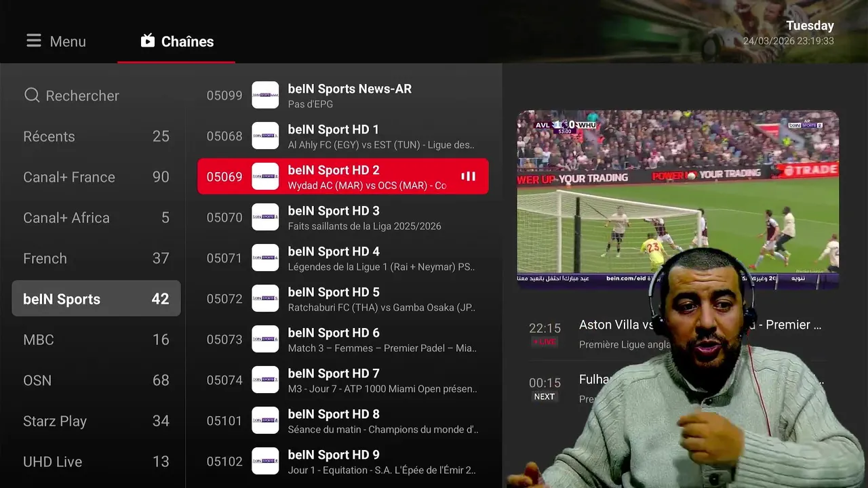The height and width of the screenshot is (488, 868).
Task: Click channel number 05074
Action: coord(224,380)
